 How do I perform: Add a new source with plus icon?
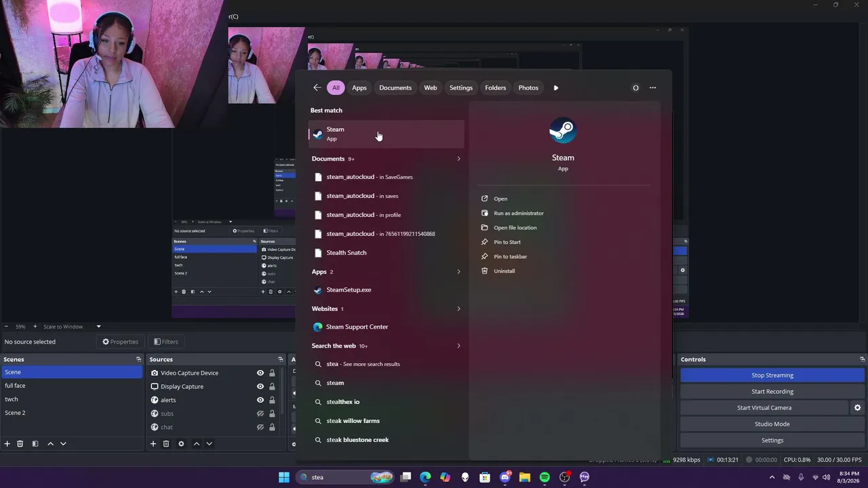click(153, 444)
